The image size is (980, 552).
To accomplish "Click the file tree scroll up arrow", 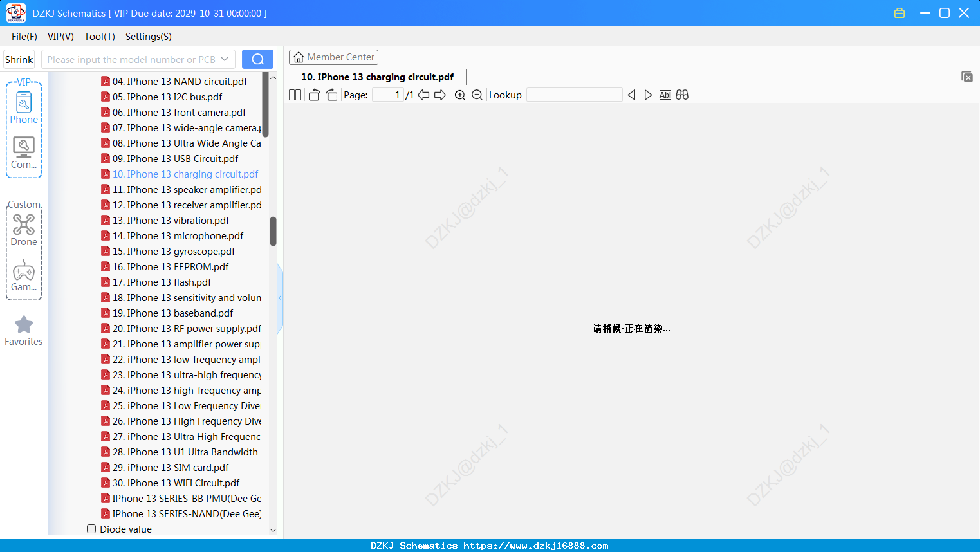I will (x=273, y=78).
